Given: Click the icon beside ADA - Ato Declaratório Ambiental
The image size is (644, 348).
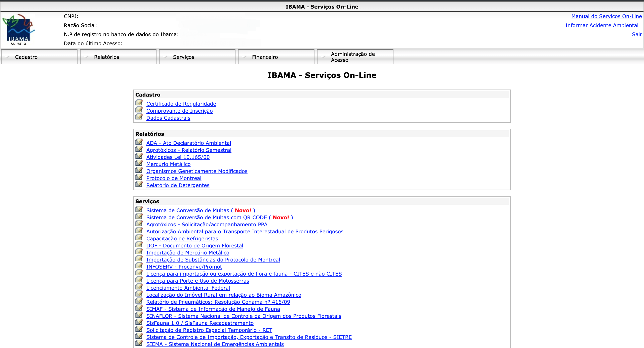Looking at the screenshot, I should pyautogui.click(x=139, y=142).
